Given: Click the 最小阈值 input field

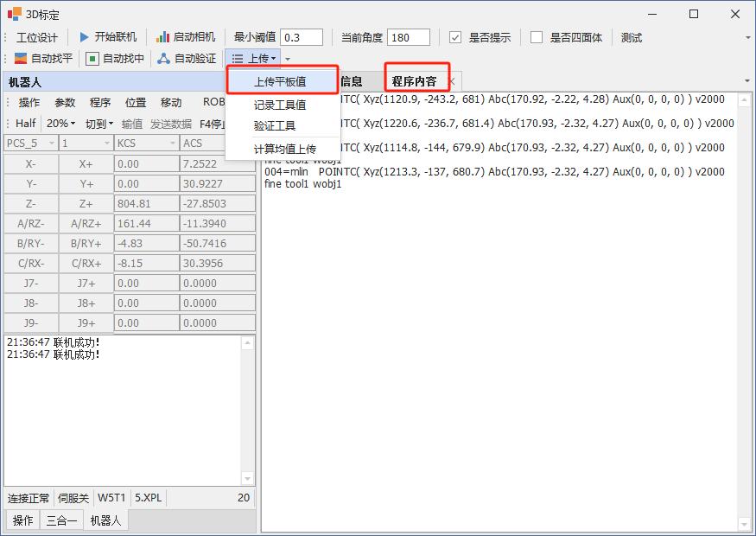Looking at the screenshot, I should 302,37.
